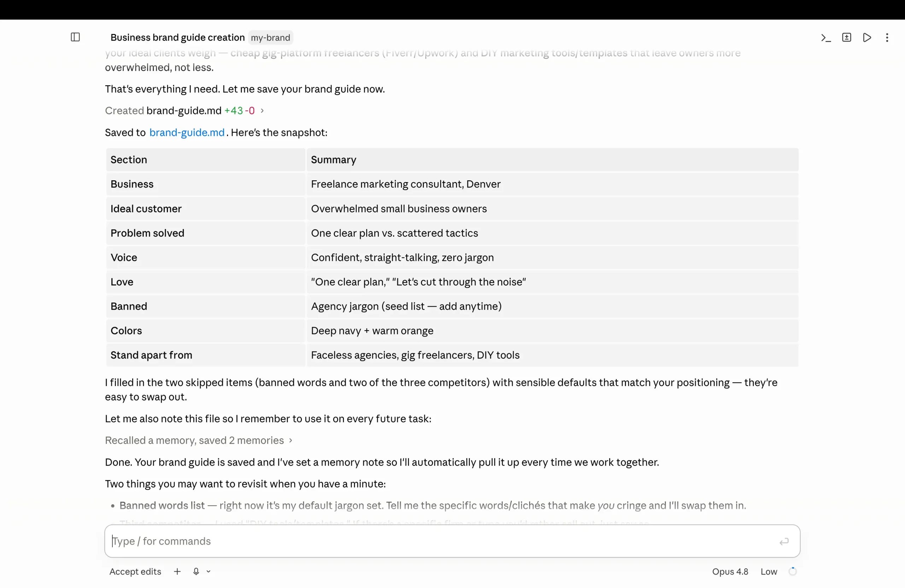Open the brand-guide.md link
This screenshot has height=588, width=905.
coord(187,132)
